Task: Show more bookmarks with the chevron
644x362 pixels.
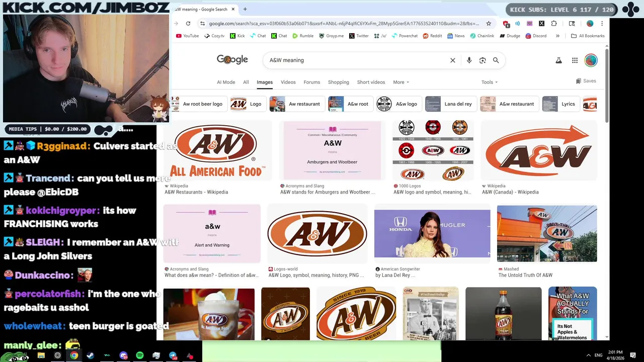Action: (x=557, y=36)
